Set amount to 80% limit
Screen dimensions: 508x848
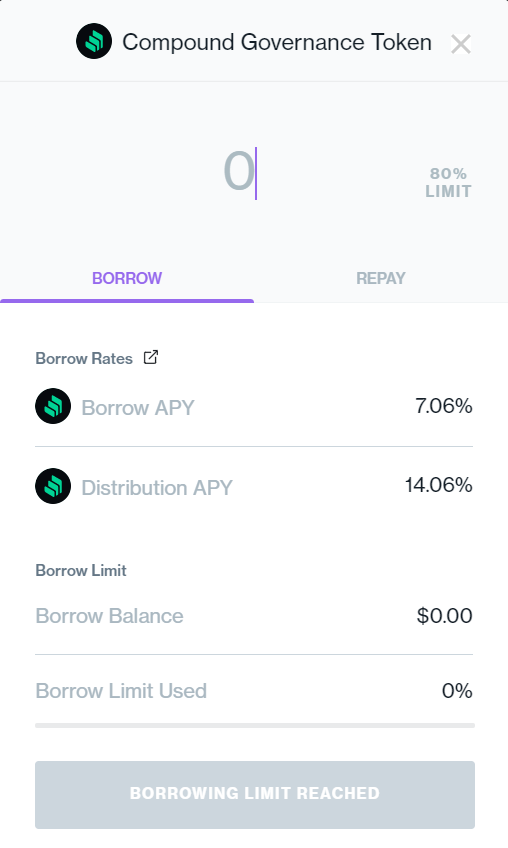[448, 182]
